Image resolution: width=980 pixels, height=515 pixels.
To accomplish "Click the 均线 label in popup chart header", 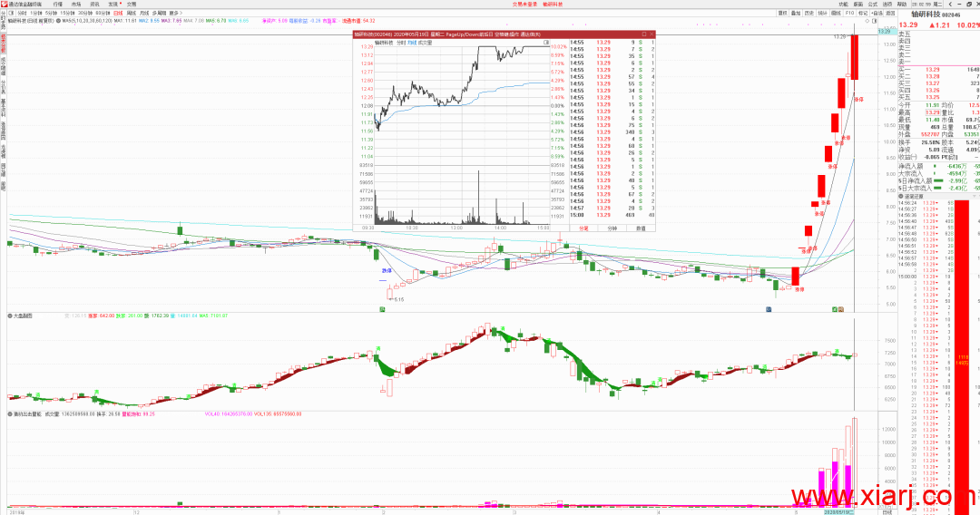I will (412, 44).
